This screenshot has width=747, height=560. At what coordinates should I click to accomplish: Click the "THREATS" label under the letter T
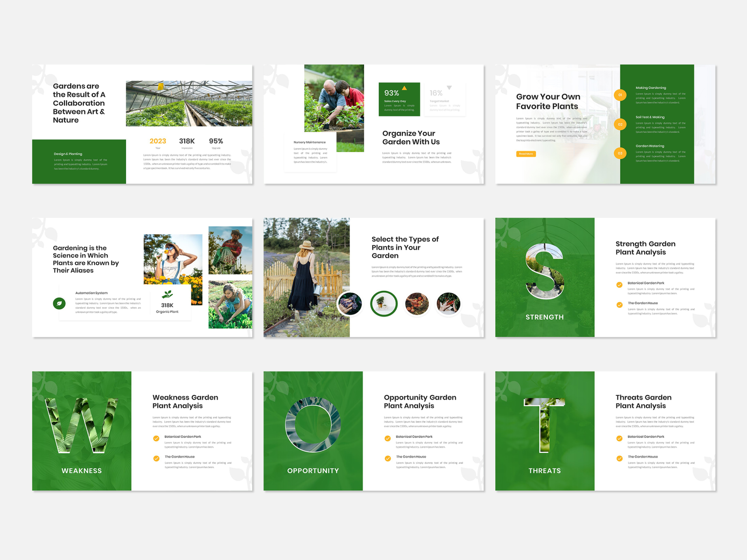tap(544, 471)
